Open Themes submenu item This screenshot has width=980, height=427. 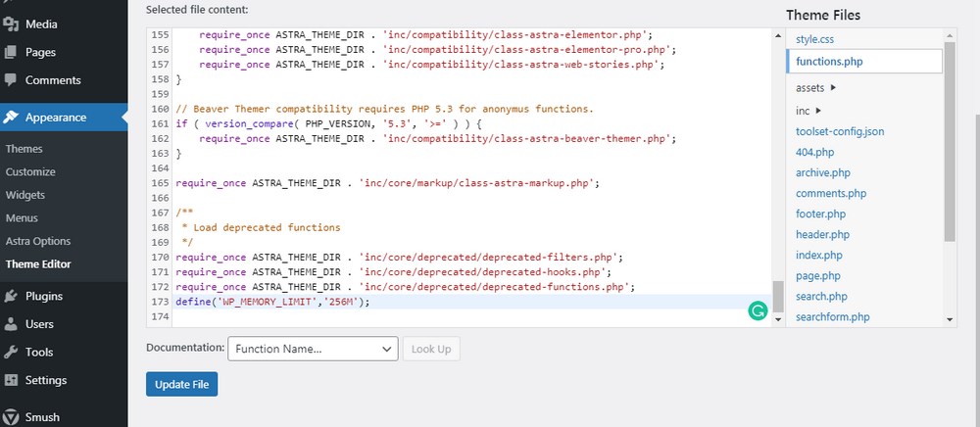coord(24,149)
